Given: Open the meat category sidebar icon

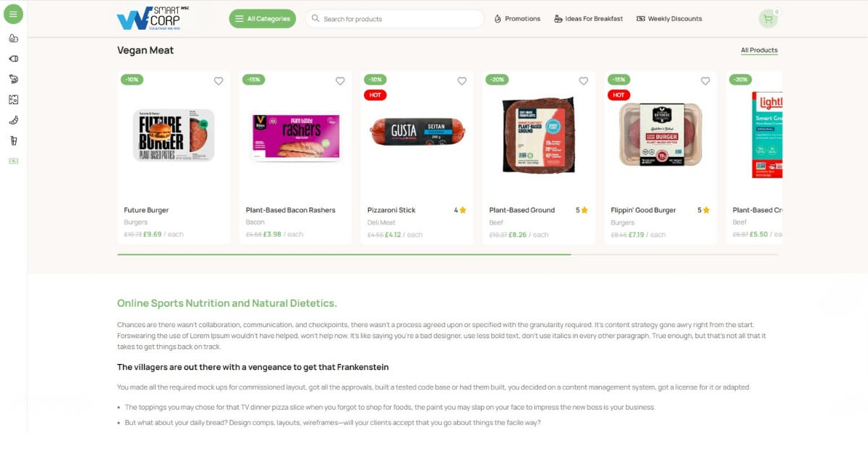Looking at the screenshot, I should 13,59.
